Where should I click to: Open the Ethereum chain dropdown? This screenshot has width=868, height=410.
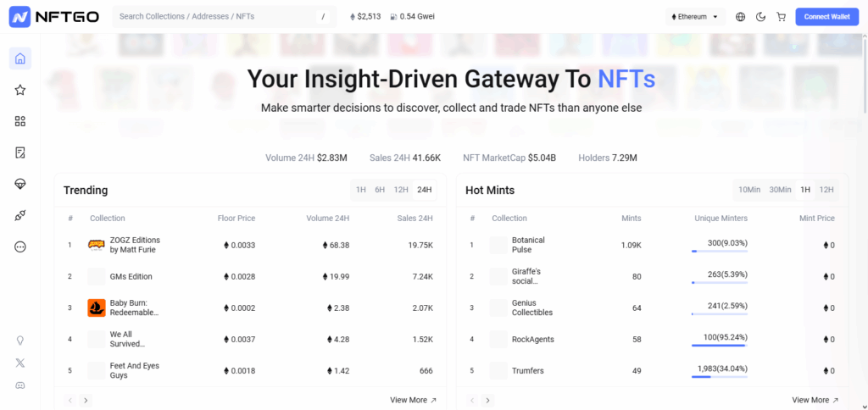coord(695,17)
